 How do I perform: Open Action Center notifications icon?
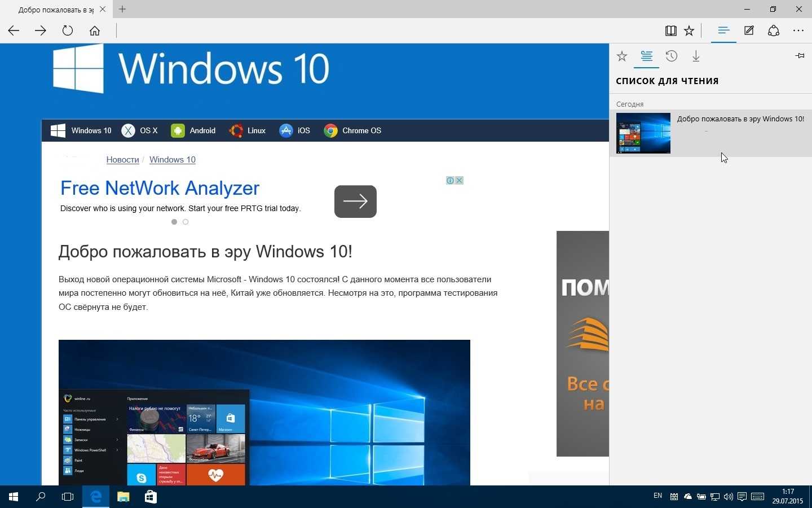[x=742, y=497]
